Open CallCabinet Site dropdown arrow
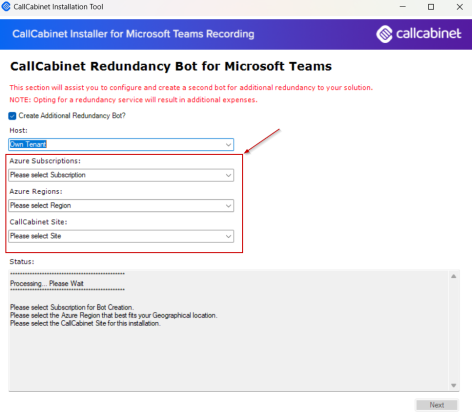The image size is (472, 412). [x=228, y=236]
